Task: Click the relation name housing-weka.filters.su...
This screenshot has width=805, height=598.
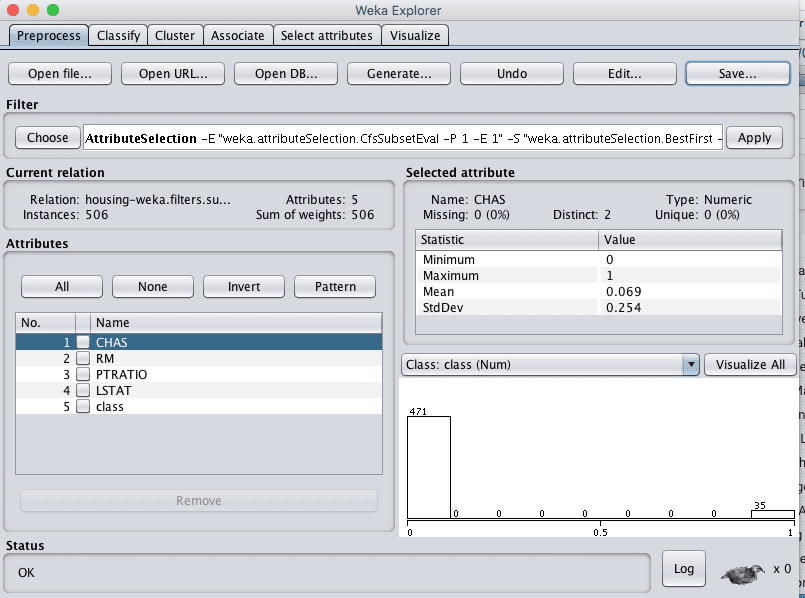Action: tap(158, 199)
